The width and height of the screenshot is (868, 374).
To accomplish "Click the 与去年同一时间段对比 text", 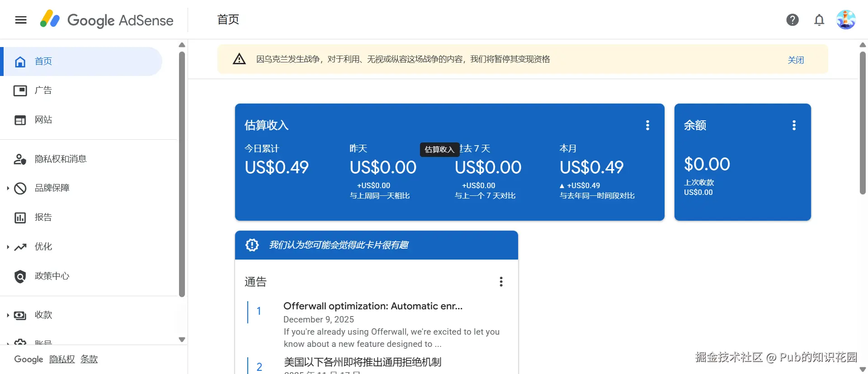I will pyautogui.click(x=597, y=196).
